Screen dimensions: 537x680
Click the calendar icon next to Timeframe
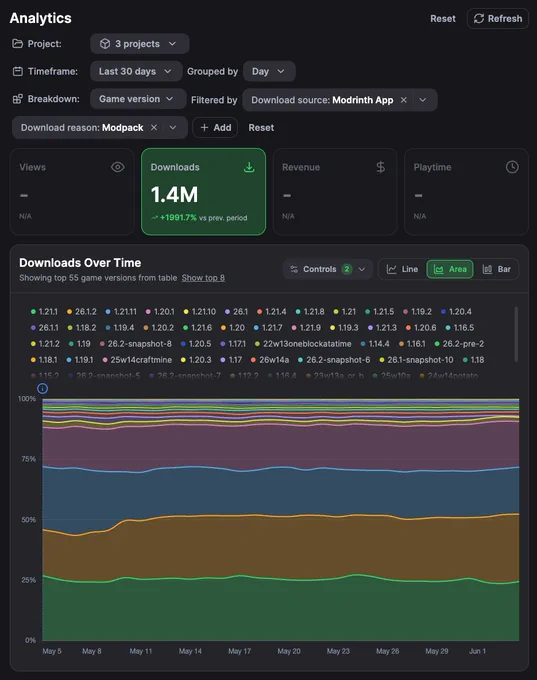tap(17, 71)
